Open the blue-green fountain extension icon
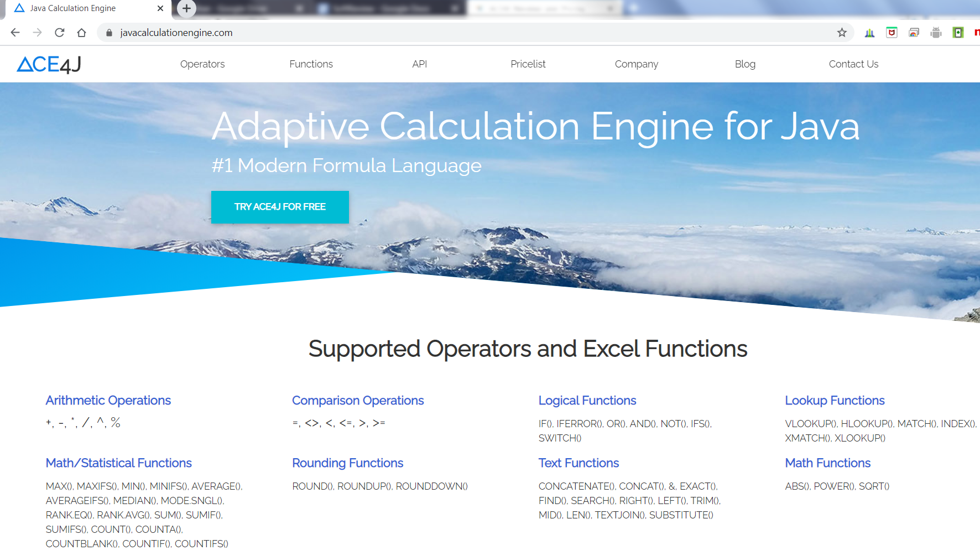Screen dimensions: 980x550 869,33
